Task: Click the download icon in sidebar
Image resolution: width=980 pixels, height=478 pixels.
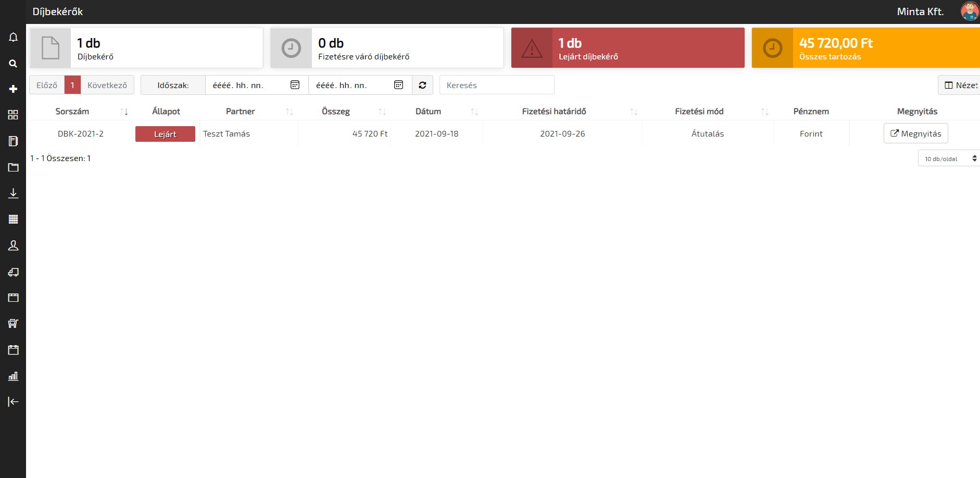Action: (13, 193)
